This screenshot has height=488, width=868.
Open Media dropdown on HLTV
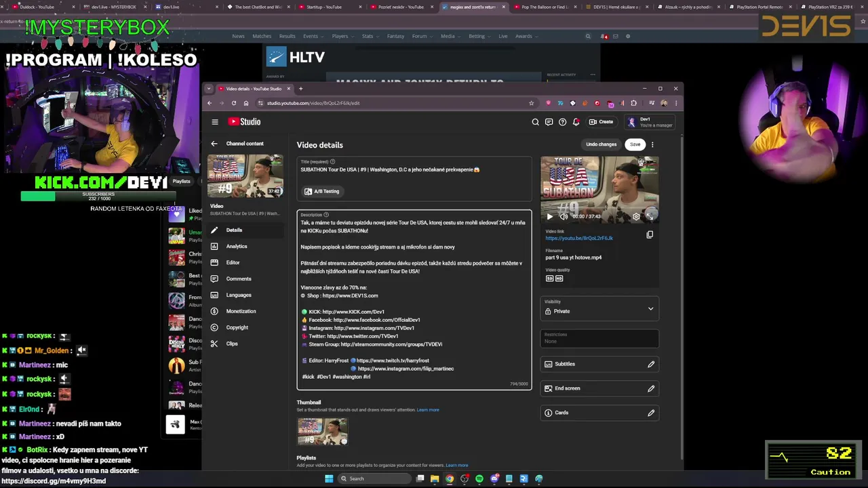450,36
